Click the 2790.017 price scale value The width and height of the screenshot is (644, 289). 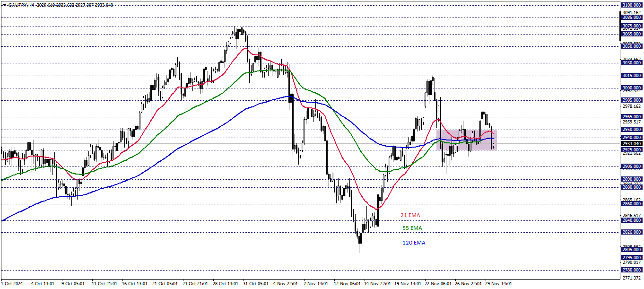point(632,263)
